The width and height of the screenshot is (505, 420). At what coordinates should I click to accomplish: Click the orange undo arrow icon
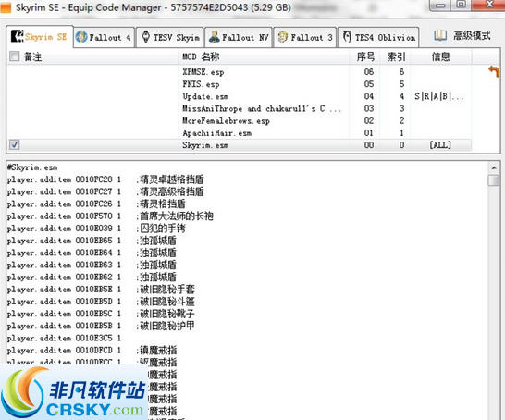(494, 71)
